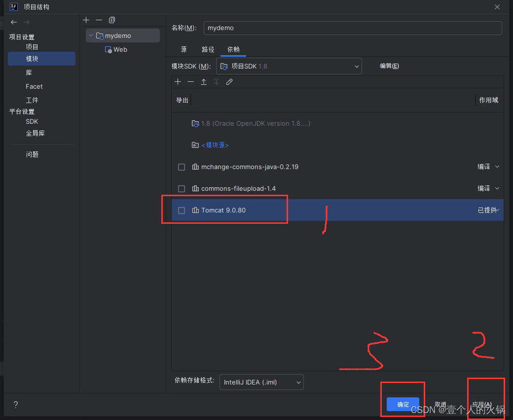Remove the selected module with minus icon
This screenshot has height=420, width=513.
99,20
